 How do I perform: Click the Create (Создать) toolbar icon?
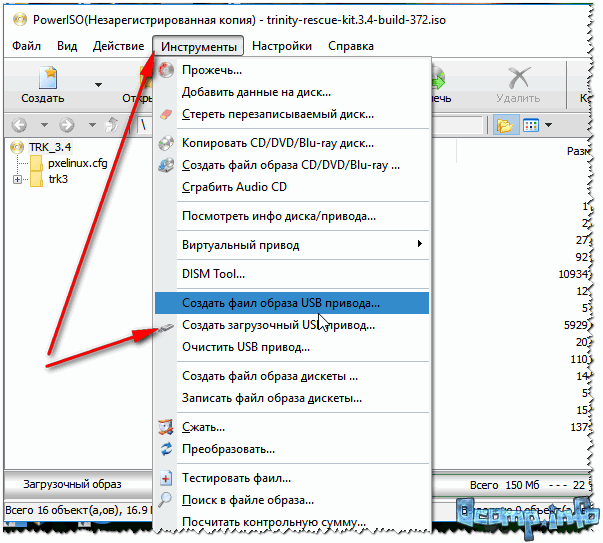48,78
